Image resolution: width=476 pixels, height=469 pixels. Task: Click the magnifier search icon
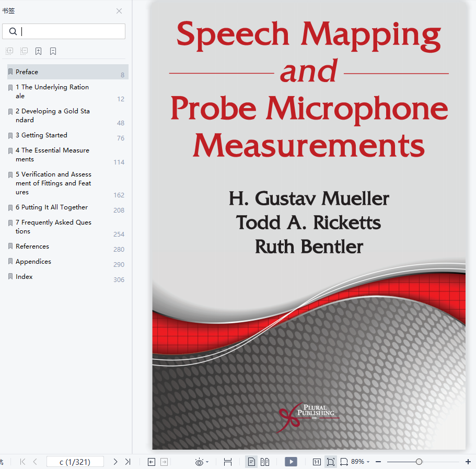[x=13, y=31]
